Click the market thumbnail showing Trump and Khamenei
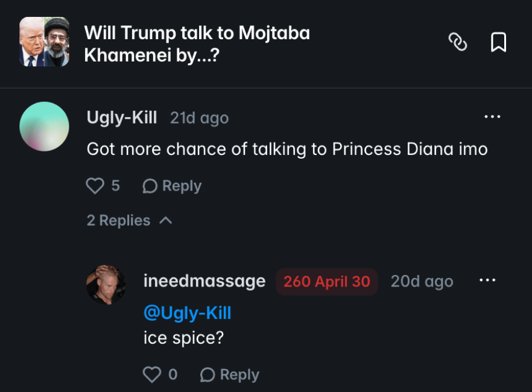532x392 pixels. (x=44, y=41)
